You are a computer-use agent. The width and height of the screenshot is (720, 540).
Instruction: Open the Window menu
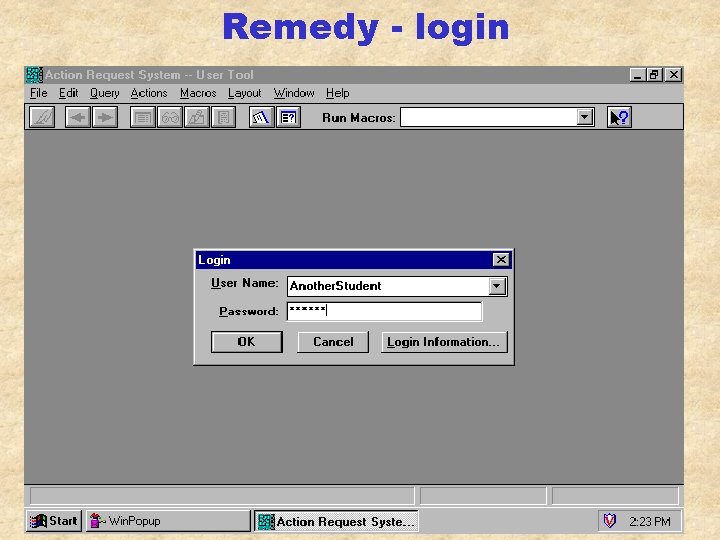294,93
